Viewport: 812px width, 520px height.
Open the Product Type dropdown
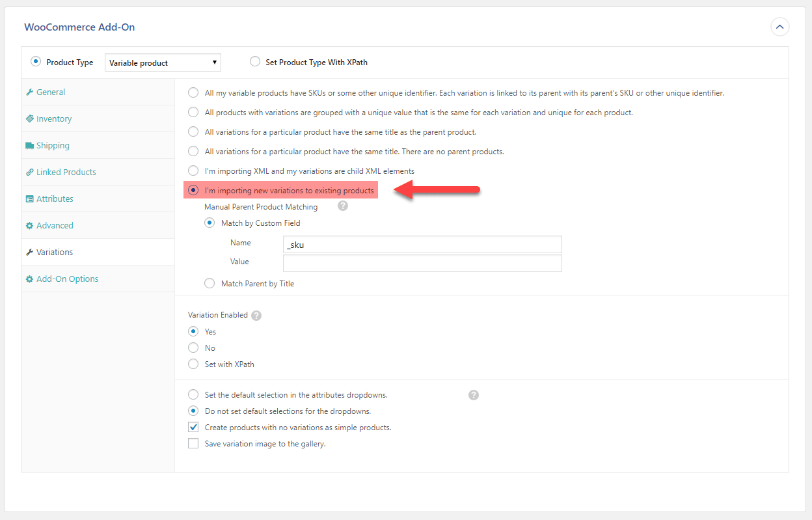point(163,62)
